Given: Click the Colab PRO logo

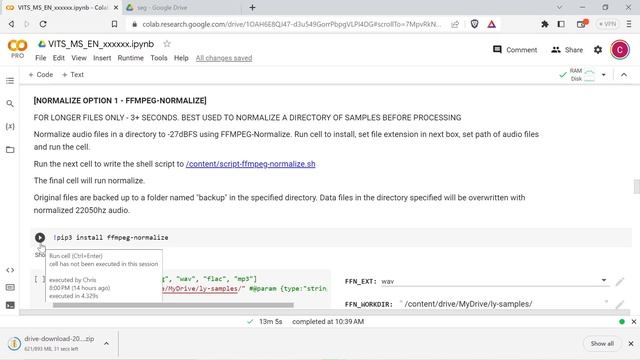Looking at the screenshot, I should pos(18,49).
